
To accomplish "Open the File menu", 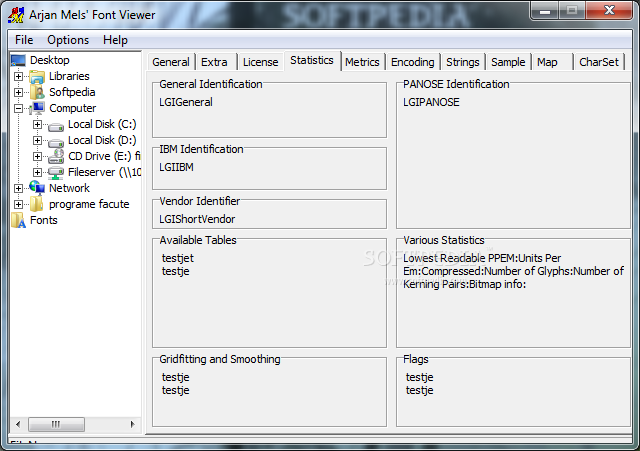I will [x=24, y=40].
